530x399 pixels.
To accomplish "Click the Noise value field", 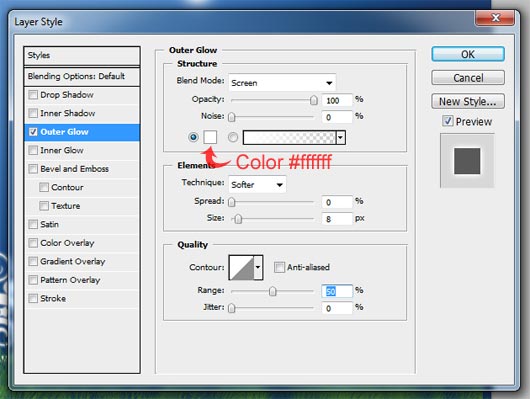I will tap(337, 117).
